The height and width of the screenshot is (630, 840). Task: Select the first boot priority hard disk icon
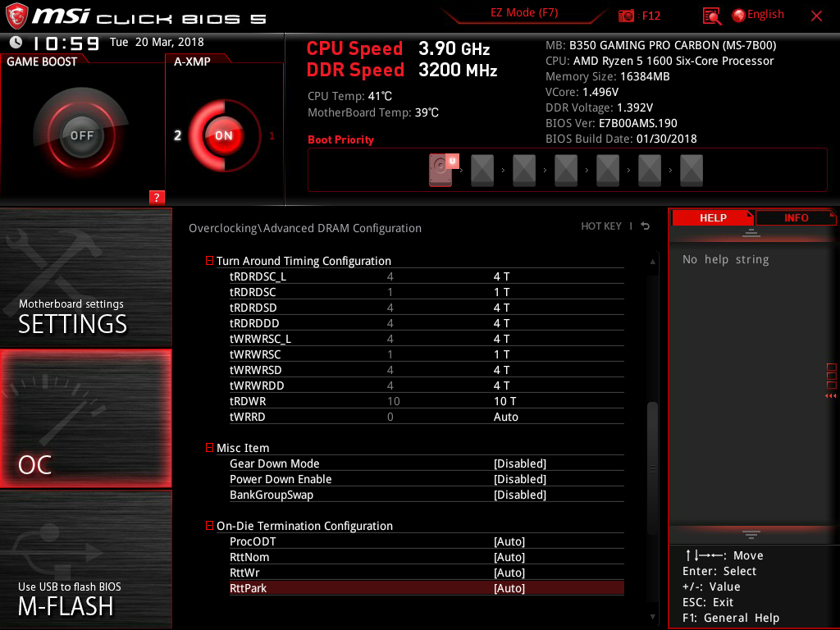click(x=441, y=170)
